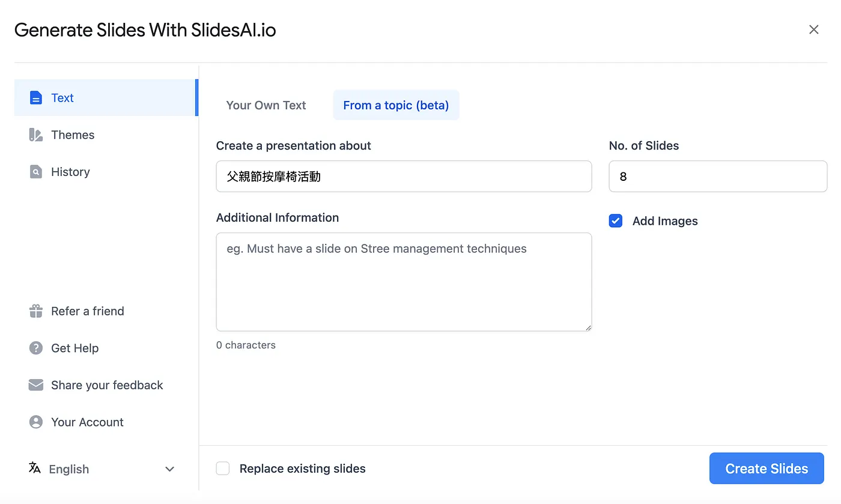The height and width of the screenshot is (504, 841).
Task: Open the Get Help link text
Action: [x=75, y=348]
